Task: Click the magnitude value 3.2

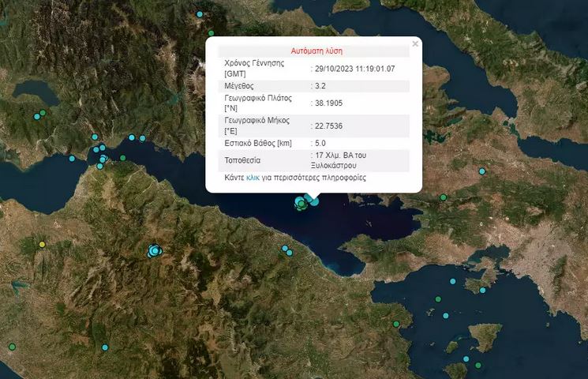Action: [x=320, y=84]
